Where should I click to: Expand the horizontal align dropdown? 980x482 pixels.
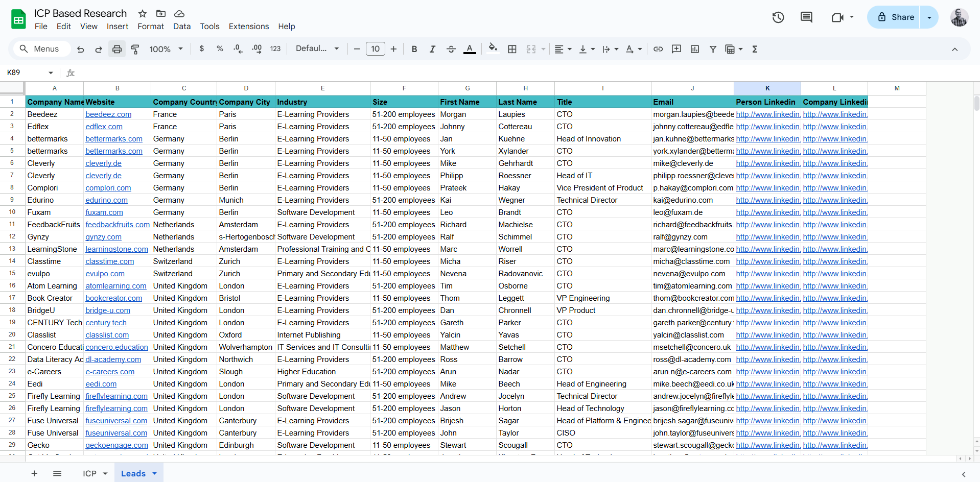[570, 50]
